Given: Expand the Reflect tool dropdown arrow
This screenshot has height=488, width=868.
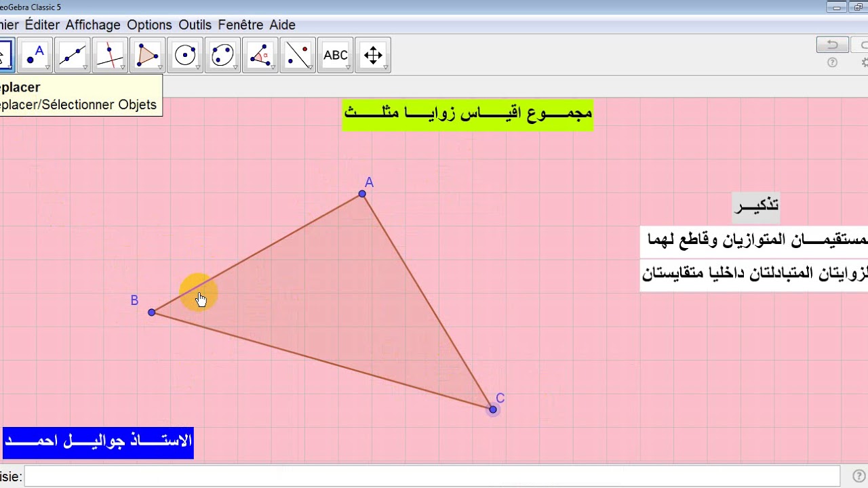Looking at the screenshot, I should coord(311,68).
